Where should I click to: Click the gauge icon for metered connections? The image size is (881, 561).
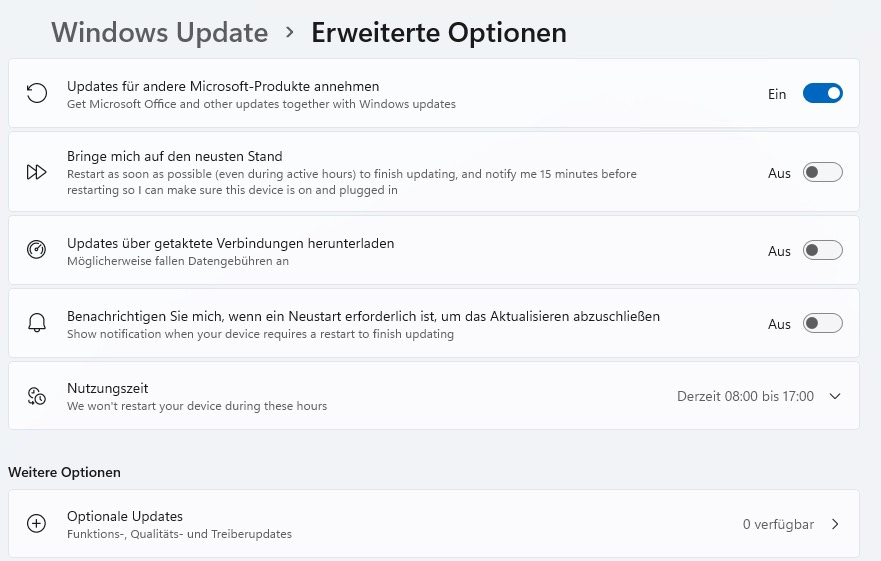37,250
